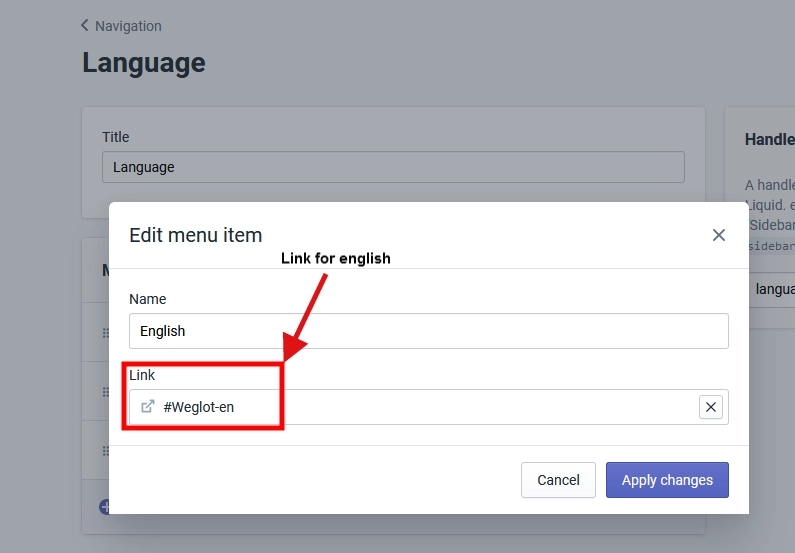Clear the Link field with its X button
Image resolution: width=795 pixels, height=553 pixels.
[x=711, y=407]
